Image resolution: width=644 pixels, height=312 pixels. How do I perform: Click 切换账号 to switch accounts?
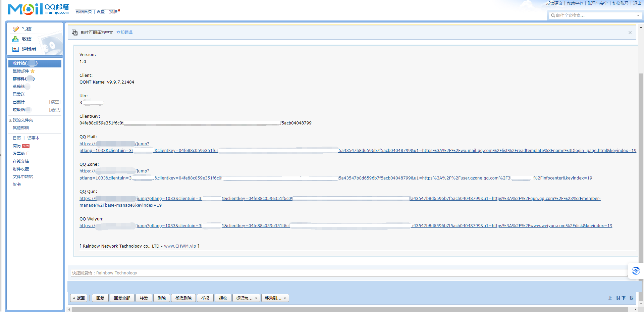(621, 3)
